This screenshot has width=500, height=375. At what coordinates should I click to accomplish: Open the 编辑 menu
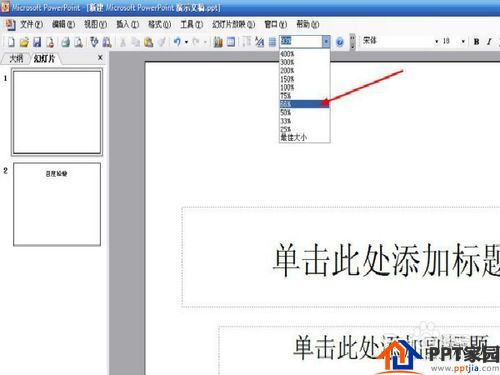(63, 24)
